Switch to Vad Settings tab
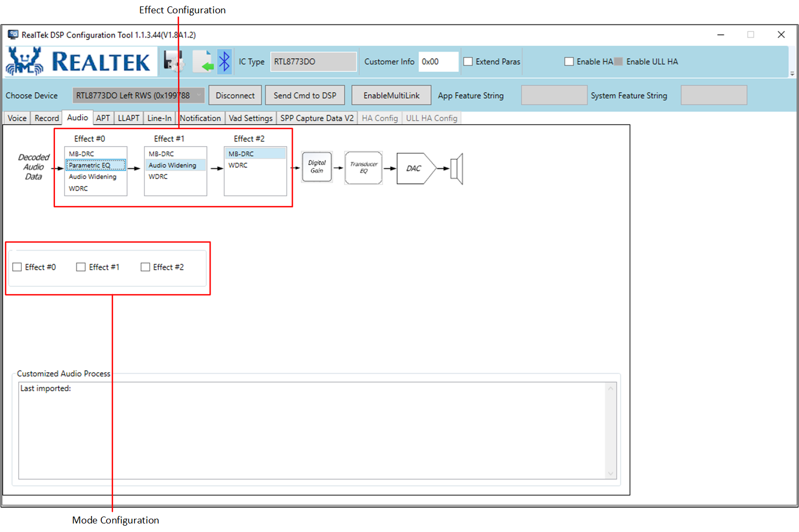 point(251,118)
